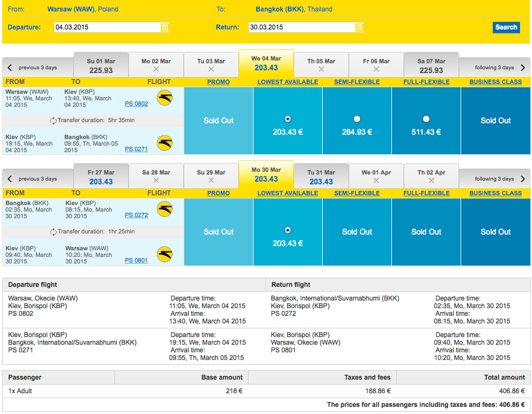This screenshot has height=414, width=532.
Task: Go to outbound previous 3 days arrow
Action: coord(10,68)
